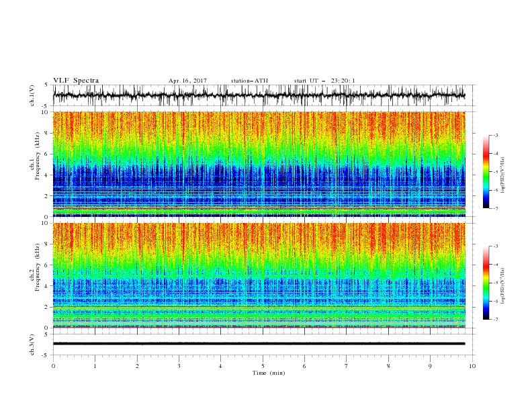Click the time axis tick label "1"
This screenshot has width=532, height=411.
coord(95,366)
